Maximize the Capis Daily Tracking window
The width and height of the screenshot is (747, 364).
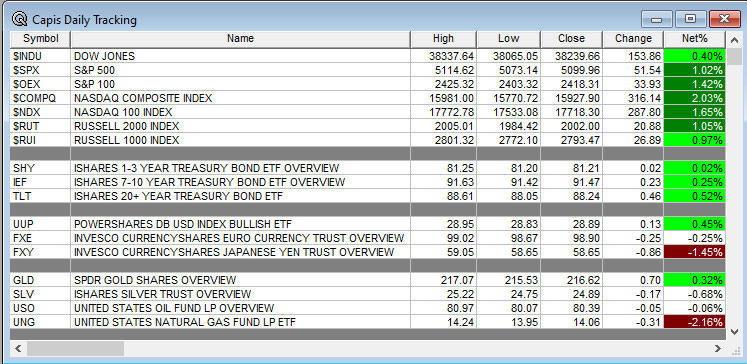click(x=690, y=19)
